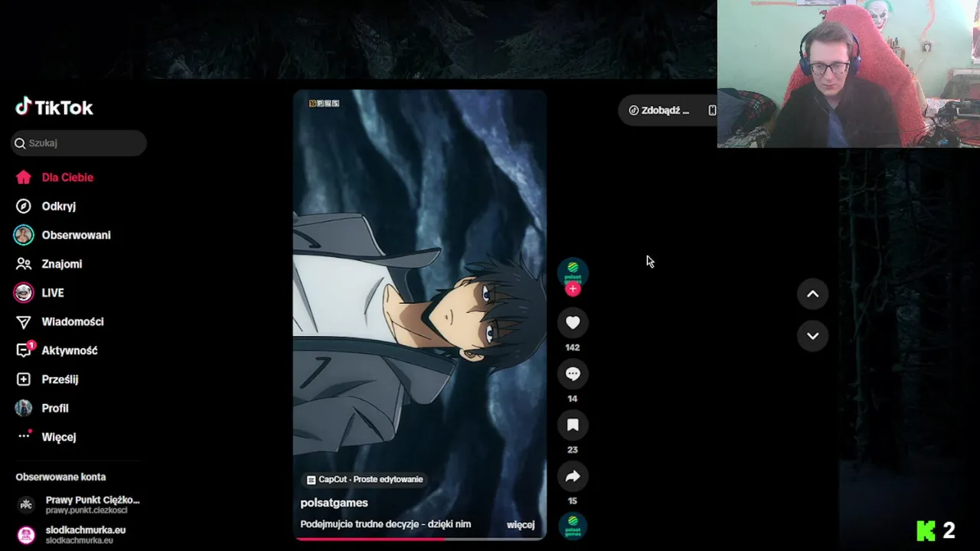Open Aktywność notifications
The height and width of the screenshot is (551, 980).
click(x=70, y=350)
